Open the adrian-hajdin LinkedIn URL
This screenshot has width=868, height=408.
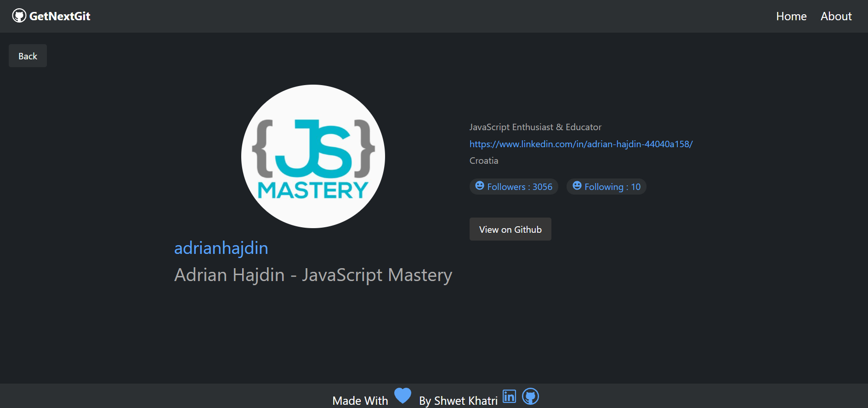coord(581,144)
